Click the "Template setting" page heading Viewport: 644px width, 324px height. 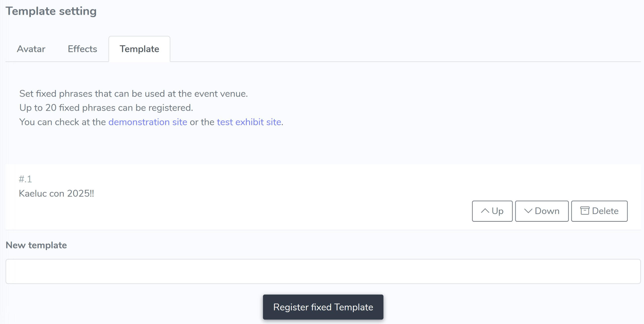[51, 11]
